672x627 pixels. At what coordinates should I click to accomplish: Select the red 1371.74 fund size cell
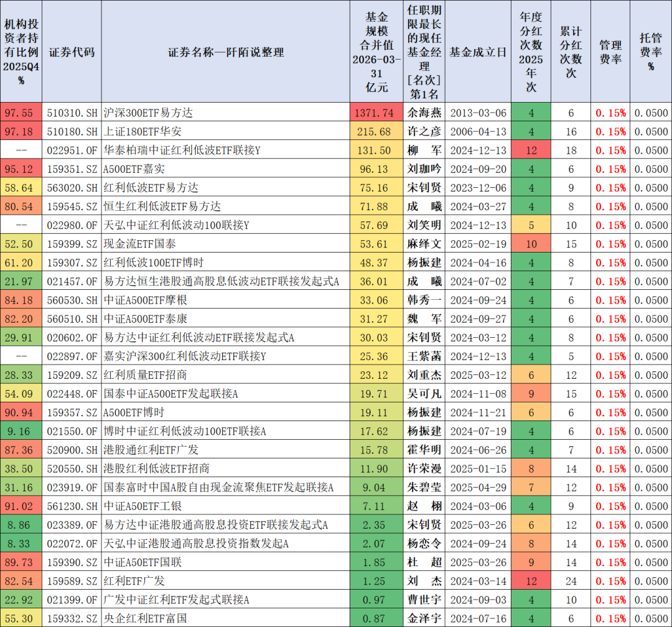pyautogui.click(x=376, y=113)
